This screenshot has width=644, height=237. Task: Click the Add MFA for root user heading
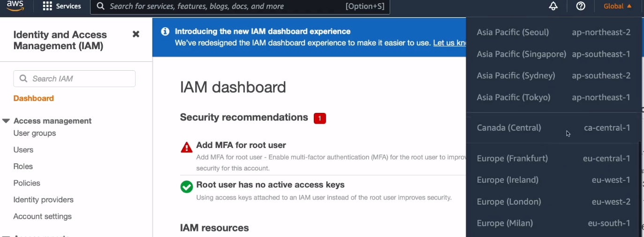pyautogui.click(x=241, y=145)
